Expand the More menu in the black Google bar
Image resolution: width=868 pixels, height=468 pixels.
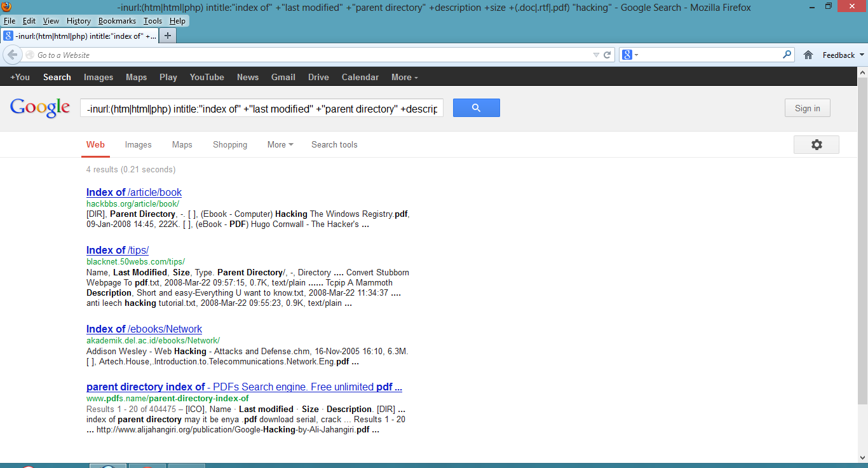tap(405, 77)
